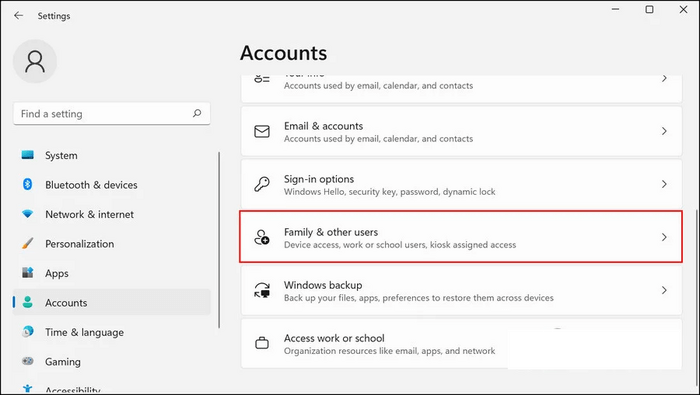
Task: Click the Gaming controller icon
Action: click(28, 361)
